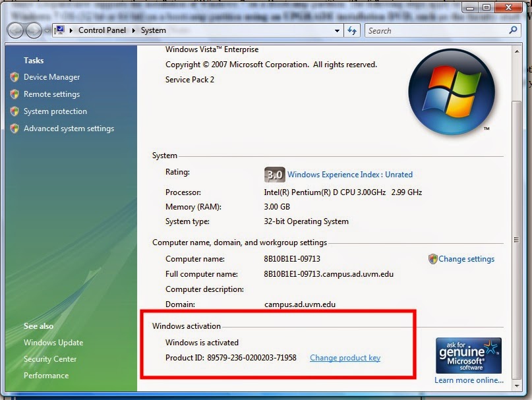Click the refresh icon in the address bar
The height and width of the screenshot is (400, 532).
[353, 30]
